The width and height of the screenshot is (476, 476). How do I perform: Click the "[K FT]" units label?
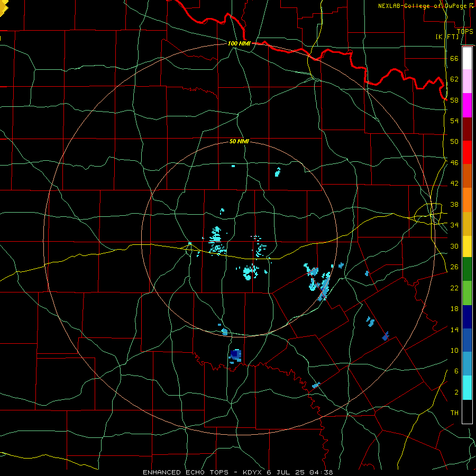[447, 37]
